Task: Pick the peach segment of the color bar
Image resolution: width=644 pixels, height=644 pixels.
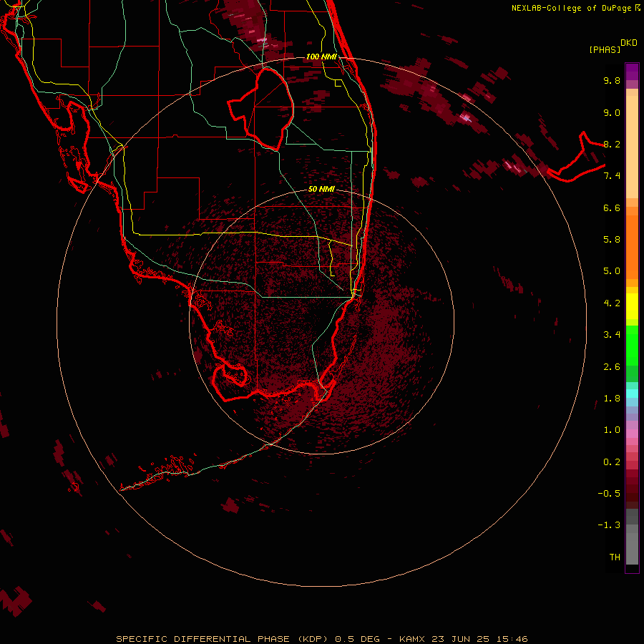Action: tap(632, 147)
